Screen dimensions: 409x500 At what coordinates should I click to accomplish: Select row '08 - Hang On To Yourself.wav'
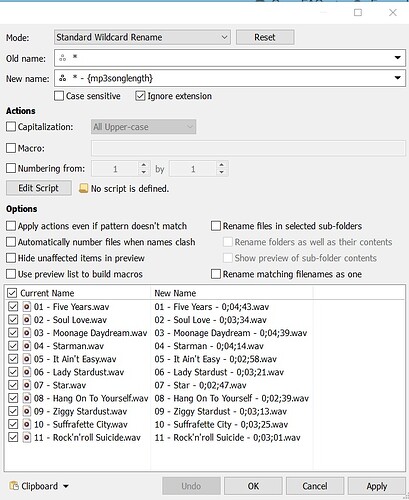pos(91,398)
